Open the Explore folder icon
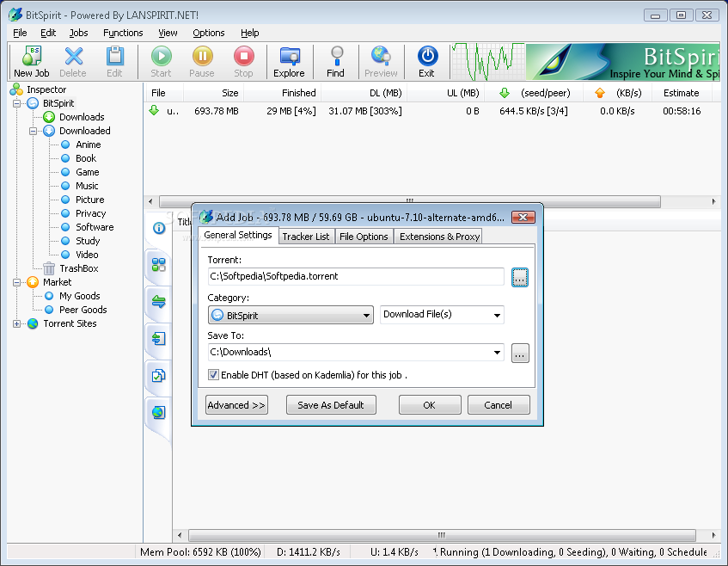The height and width of the screenshot is (566, 728). 289,62
